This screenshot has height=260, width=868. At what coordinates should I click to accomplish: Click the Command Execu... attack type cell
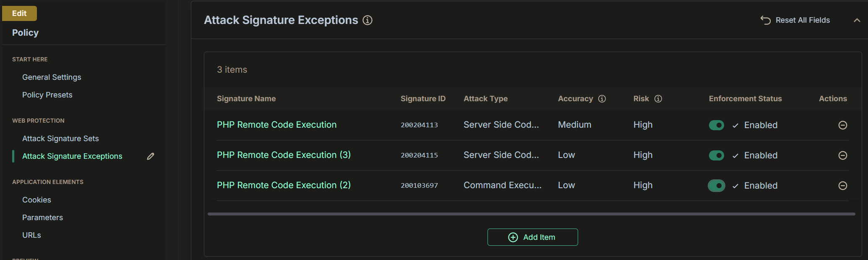click(x=502, y=185)
